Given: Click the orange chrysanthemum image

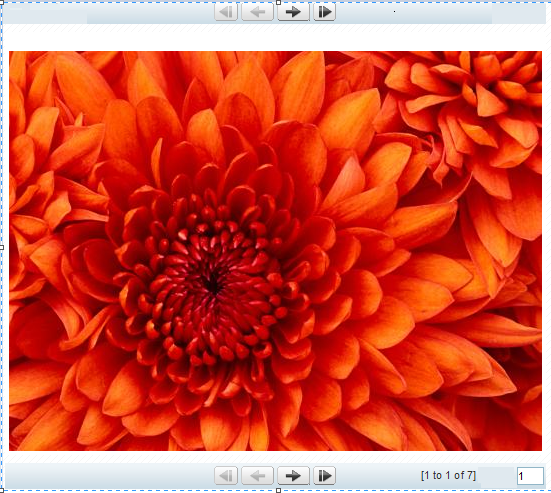Looking at the screenshot, I should click(x=275, y=251).
